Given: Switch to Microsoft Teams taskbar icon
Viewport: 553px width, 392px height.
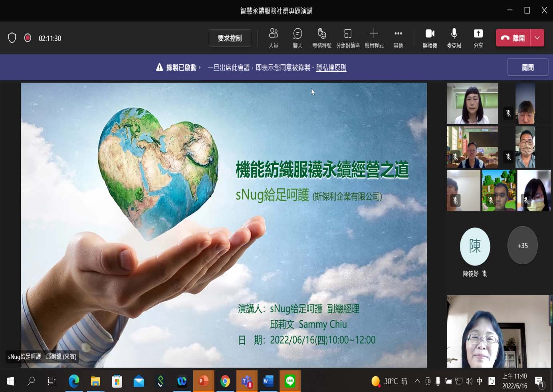Looking at the screenshot, I should coord(247,381).
